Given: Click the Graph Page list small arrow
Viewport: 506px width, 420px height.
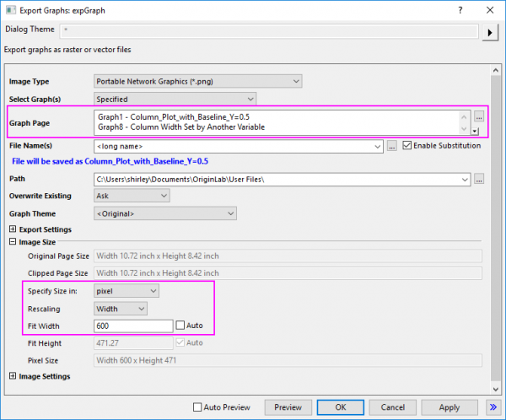Looking at the screenshot, I should [x=475, y=131].
